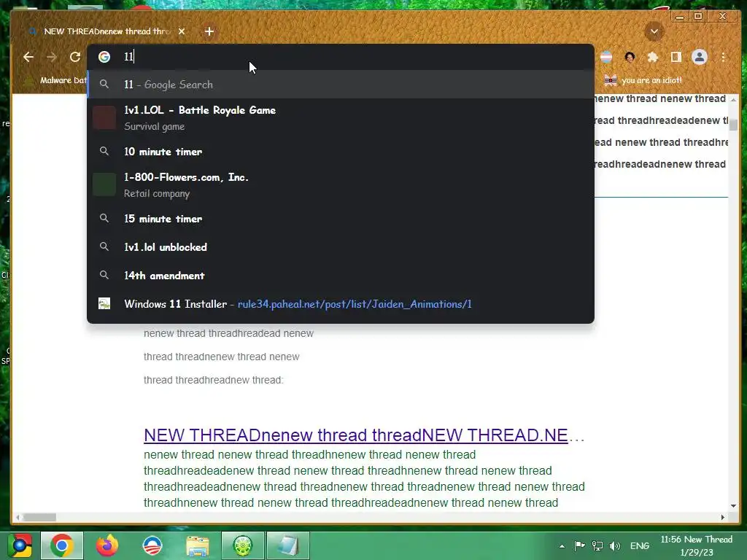Open the Extensions puzzle piece icon
747x560 pixels.
[653, 57]
